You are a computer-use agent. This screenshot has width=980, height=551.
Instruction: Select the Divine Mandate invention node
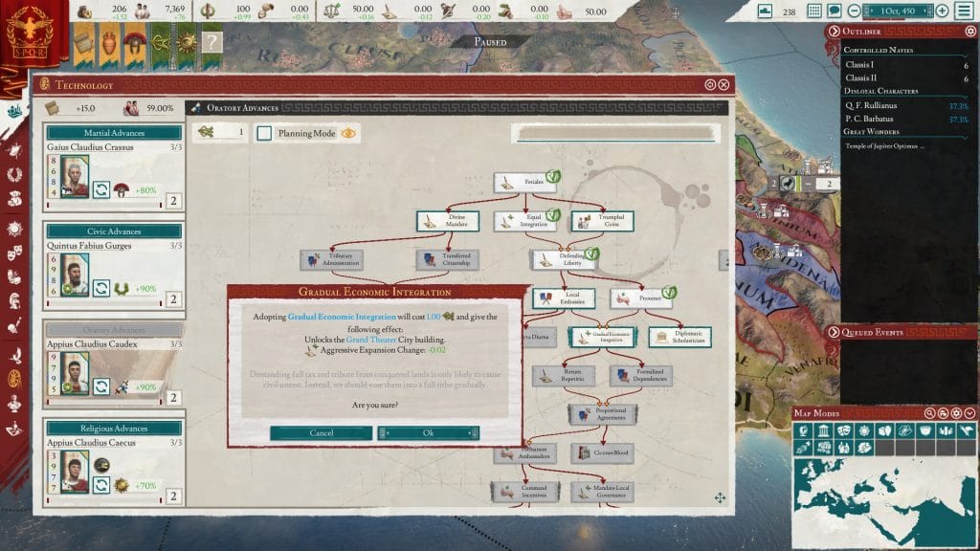[448, 221]
